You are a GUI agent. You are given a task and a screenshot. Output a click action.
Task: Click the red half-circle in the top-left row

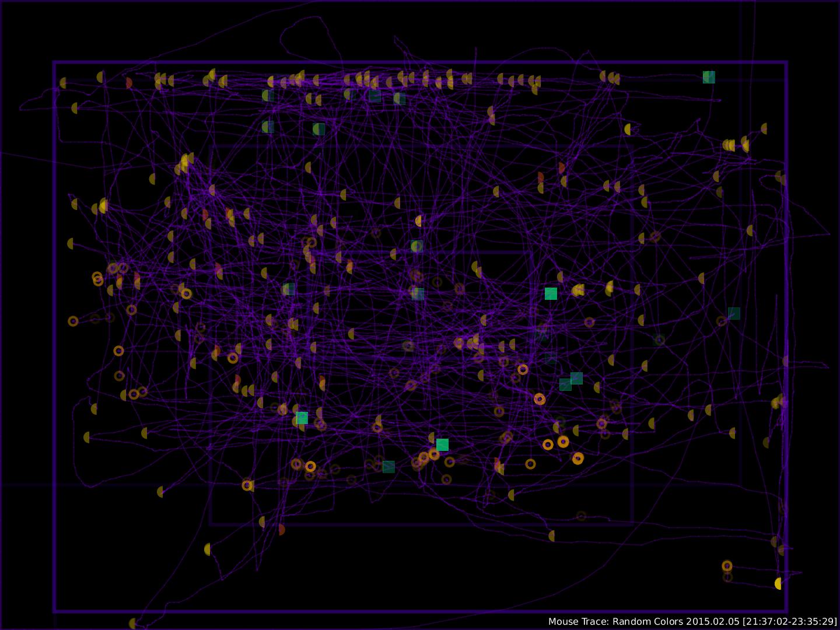[128, 83]
